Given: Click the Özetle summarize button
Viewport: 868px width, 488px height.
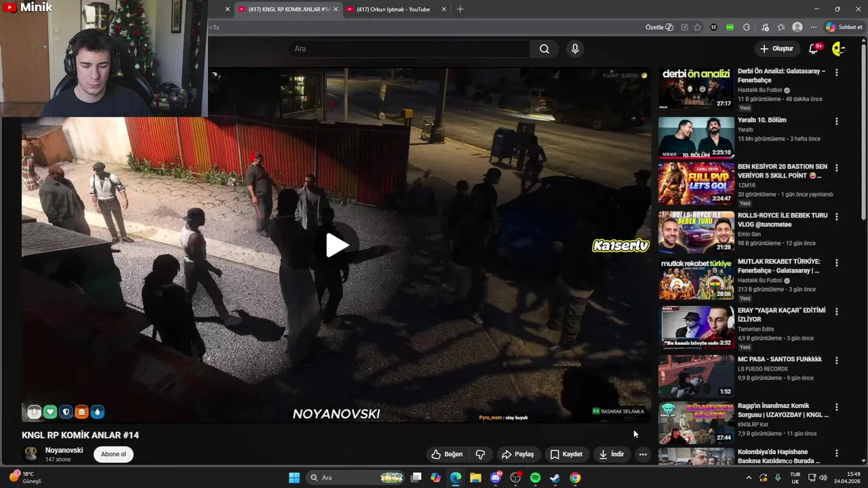Looking at the screenshot, I should point(659,27).
